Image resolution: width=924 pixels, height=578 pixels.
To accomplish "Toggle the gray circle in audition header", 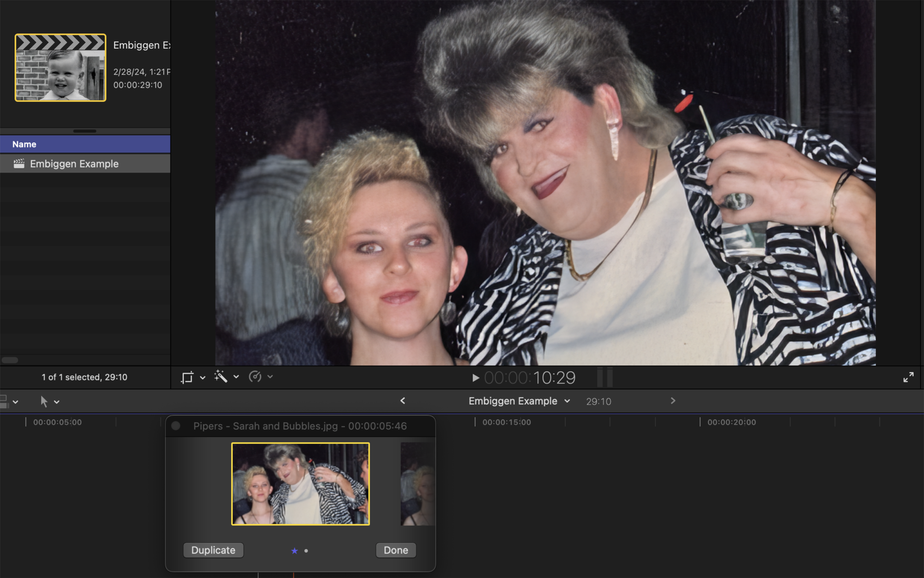I will 176,426.
